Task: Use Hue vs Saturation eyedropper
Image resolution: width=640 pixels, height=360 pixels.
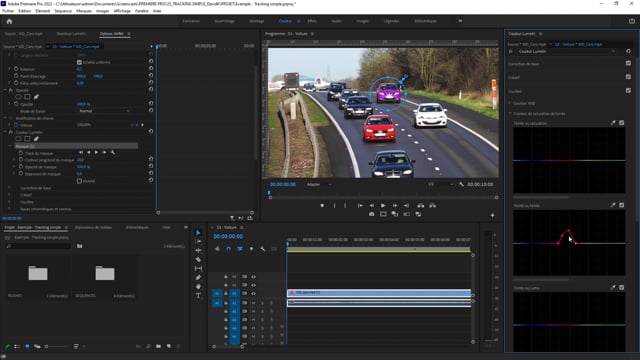Action: [x=613, y=123]
